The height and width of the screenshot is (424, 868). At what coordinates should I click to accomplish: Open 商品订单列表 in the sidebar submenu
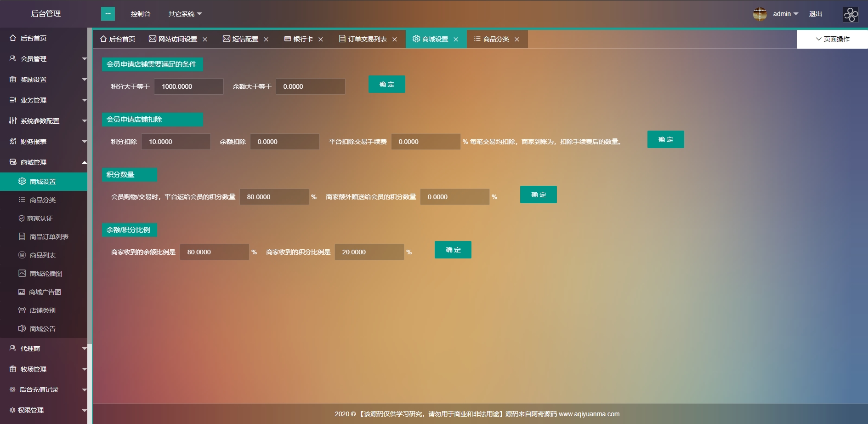pos(44,237)
